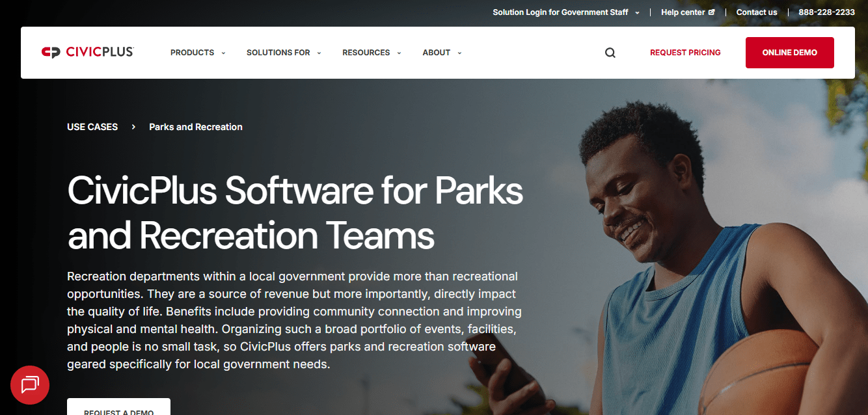Go to the USE CASES breadcrumb

coord(92,127)
